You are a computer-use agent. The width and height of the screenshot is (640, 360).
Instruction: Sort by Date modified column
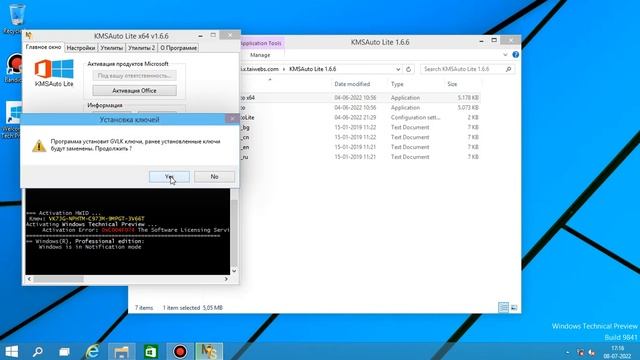352,84
